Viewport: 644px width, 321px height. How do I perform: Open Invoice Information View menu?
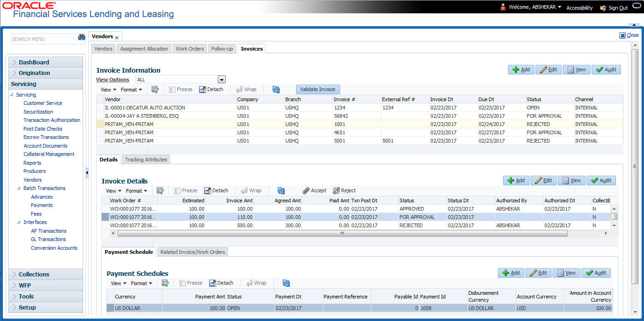tap(108, 90)
